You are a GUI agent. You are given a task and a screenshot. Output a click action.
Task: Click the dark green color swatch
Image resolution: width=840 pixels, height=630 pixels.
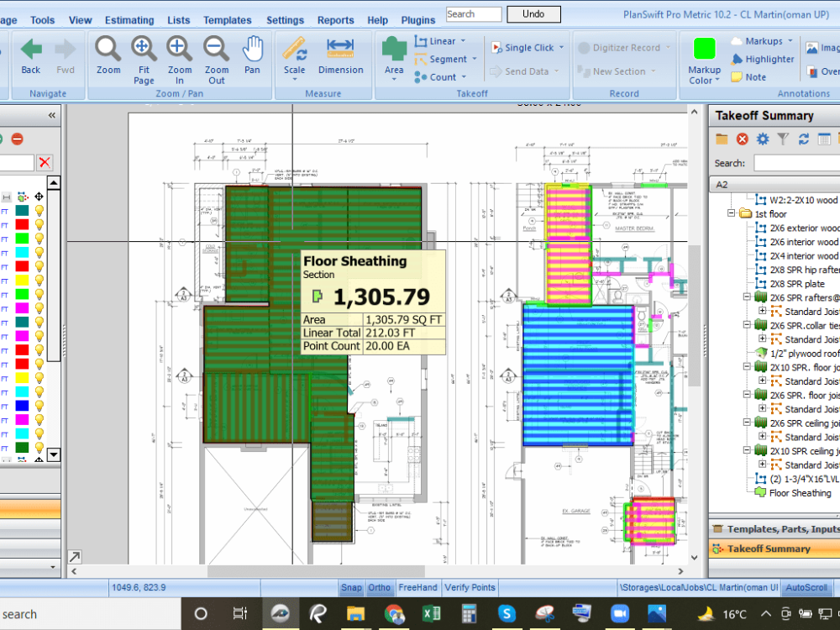(22, 448)
